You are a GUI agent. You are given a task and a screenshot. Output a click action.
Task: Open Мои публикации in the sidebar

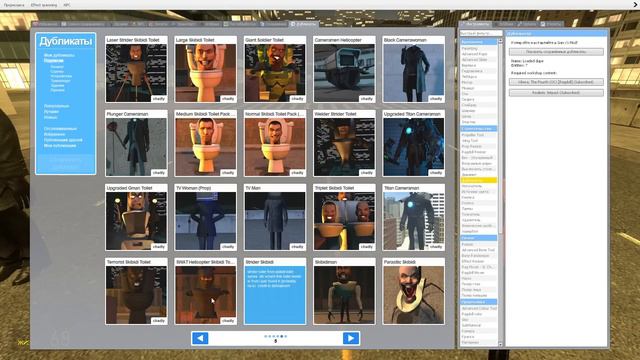60,146
